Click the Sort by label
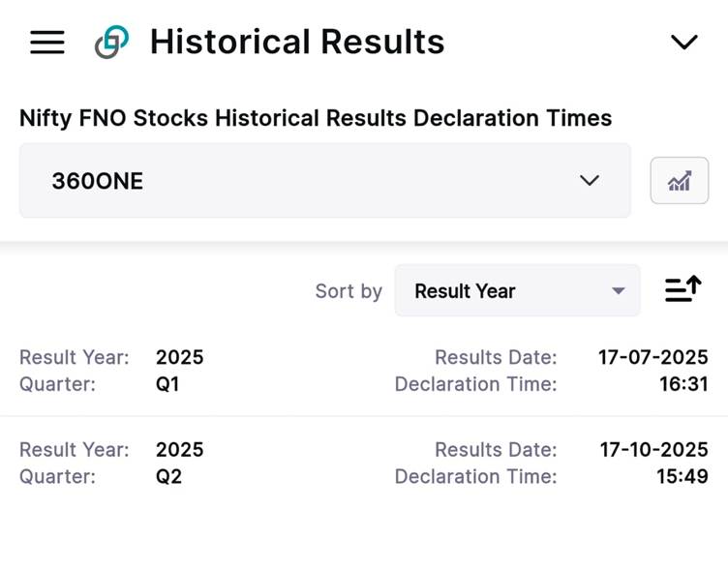Image resolution: width=728 pixels, height=569 pixels. point(349,291)
